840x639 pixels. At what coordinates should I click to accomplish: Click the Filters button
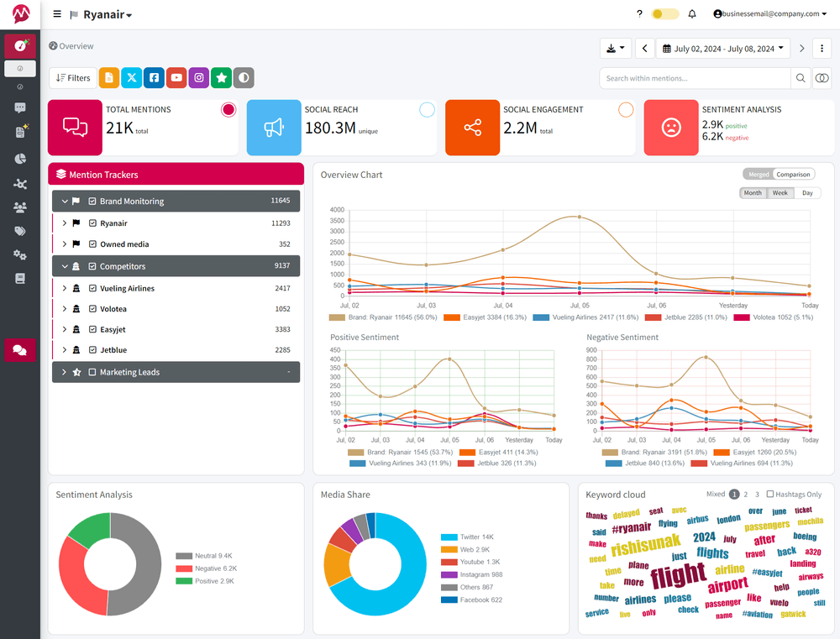click(73, 77)
